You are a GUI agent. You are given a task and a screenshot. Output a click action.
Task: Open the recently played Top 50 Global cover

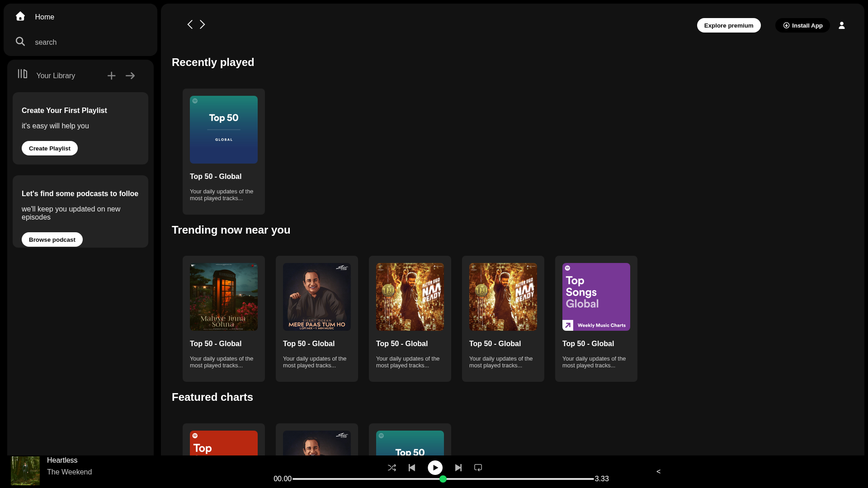coord(224,130)
